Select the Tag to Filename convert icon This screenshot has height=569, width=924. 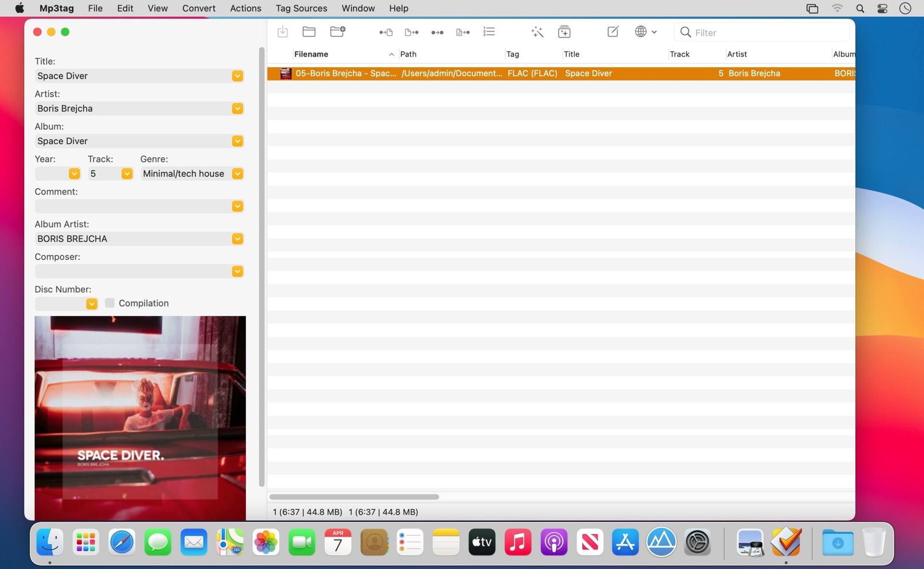pos(385,32)
